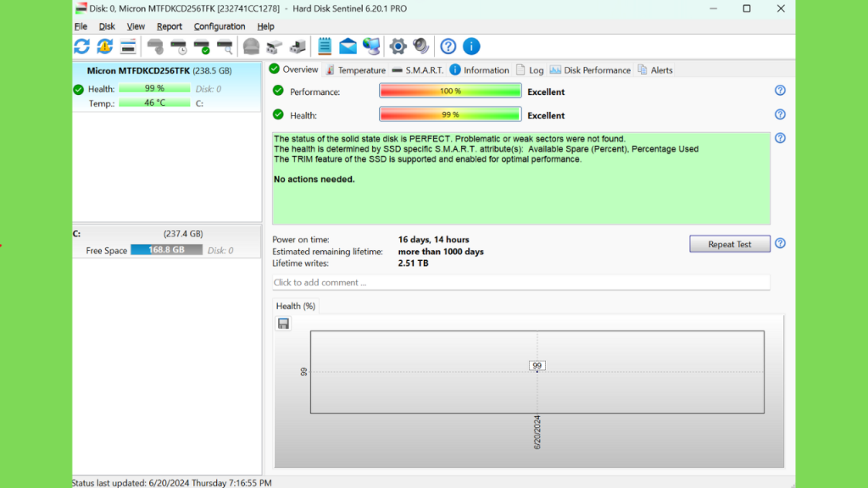Click the speaker sound toolbar icon
Viewport: 868px width, 488px height.
pyautogui.click(x=421, y=47)
